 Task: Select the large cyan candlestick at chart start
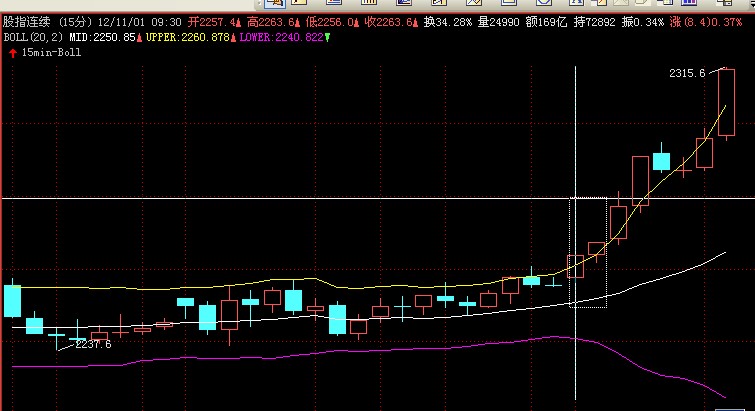click(x=13, y=301)
